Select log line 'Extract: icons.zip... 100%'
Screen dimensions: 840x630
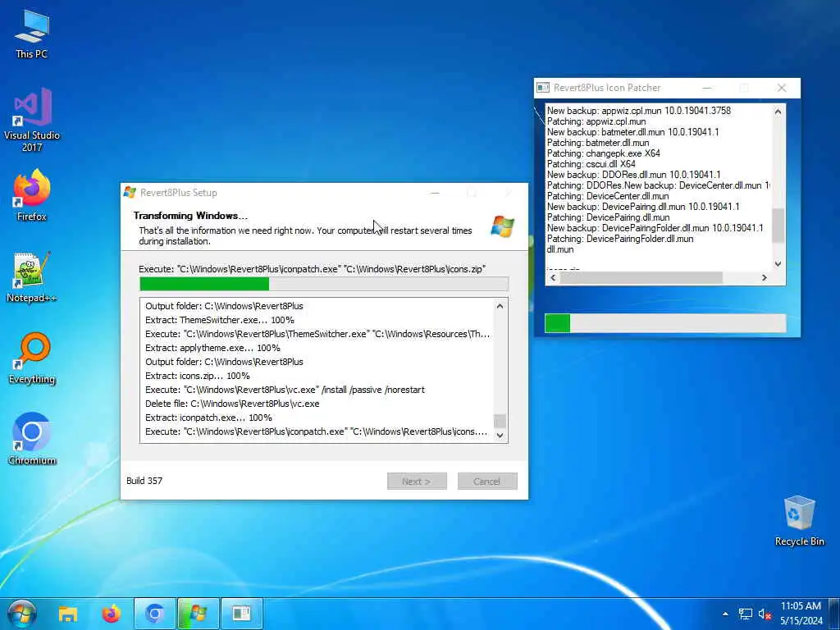pyautogui.click(x=197, y=376)
